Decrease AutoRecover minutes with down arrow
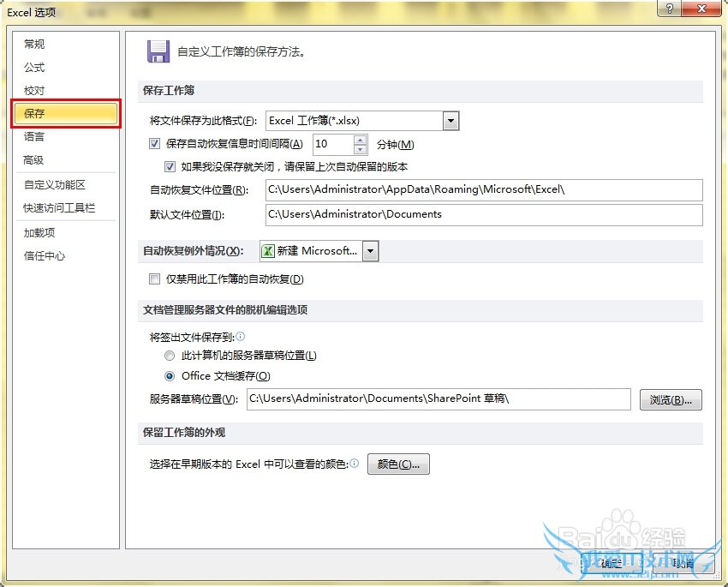728x587 pixels. [x=360, y=149]
